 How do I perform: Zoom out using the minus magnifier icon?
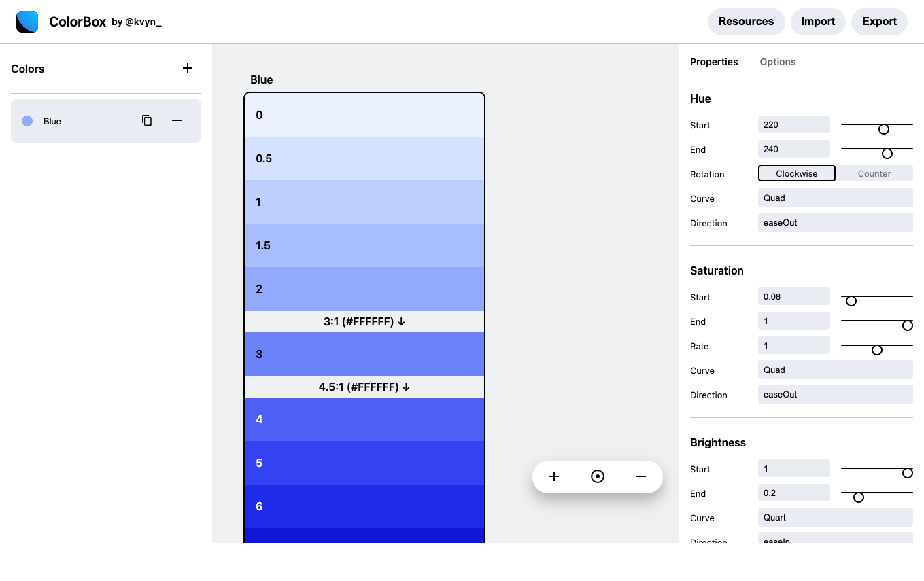point(641,476)
